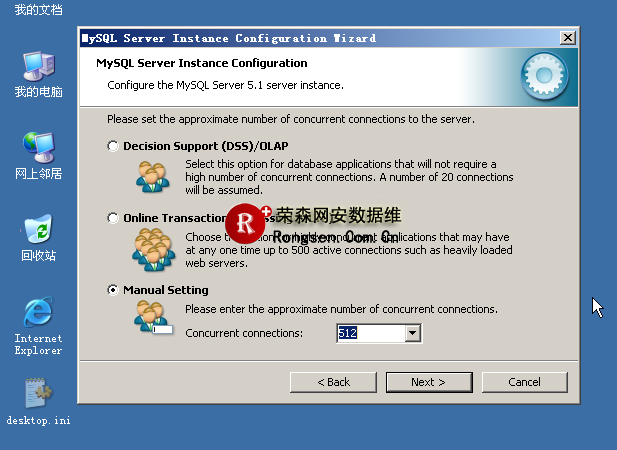Click the Online Transaction Processing users icon
Viewport: 617px width, 450px height.
tap(152, 250)
